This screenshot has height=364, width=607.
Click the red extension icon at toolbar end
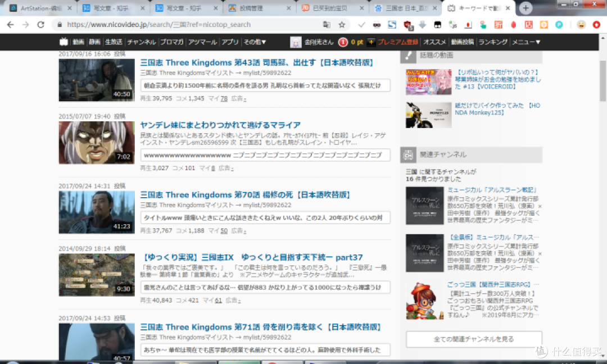pyautogui.click(x=596, y=24)
